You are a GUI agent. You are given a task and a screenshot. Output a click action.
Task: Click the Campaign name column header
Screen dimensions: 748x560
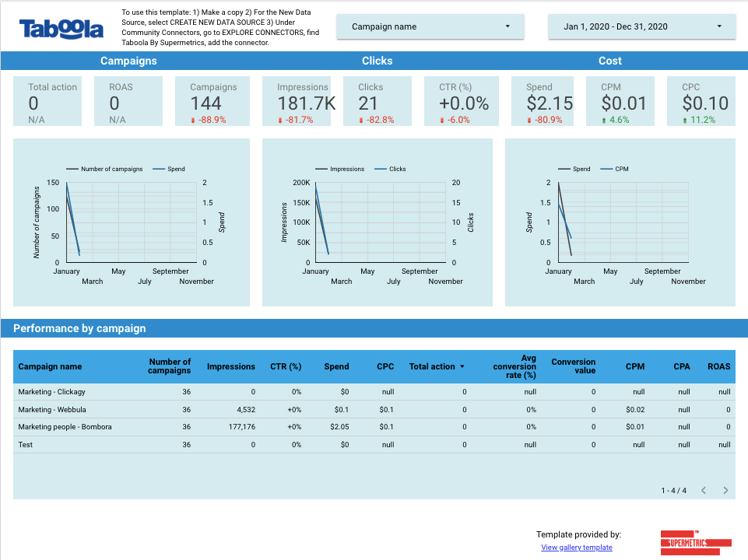[x=50, y=366]
